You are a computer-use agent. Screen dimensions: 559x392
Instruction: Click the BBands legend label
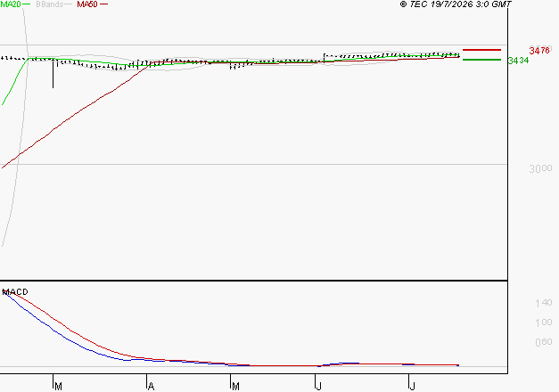point(49,4)
